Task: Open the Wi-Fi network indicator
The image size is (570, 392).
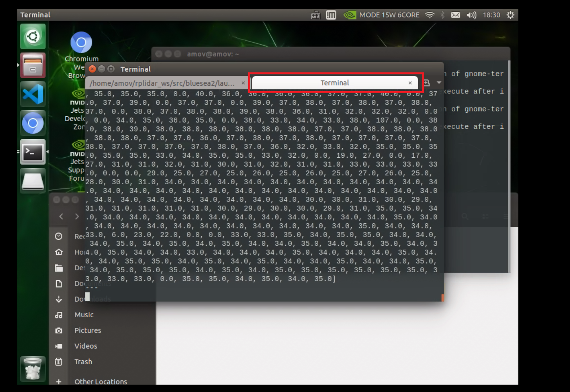Action: pos(430,15)
